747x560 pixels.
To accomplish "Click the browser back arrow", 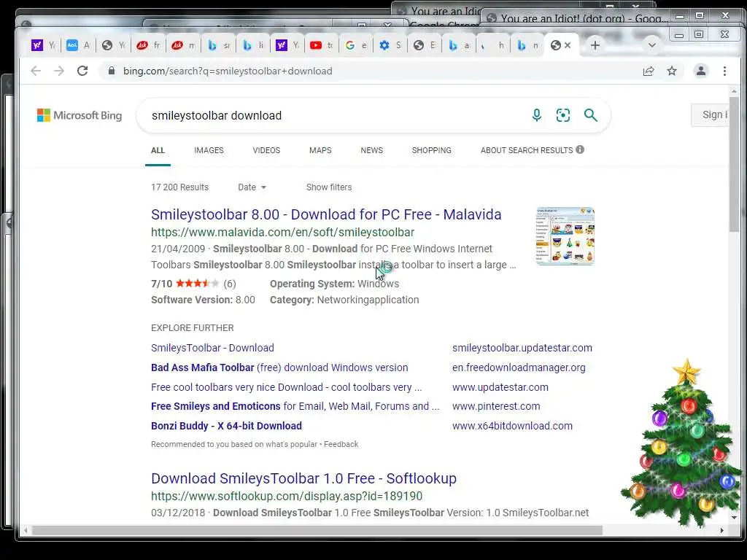I will (36, 71).
